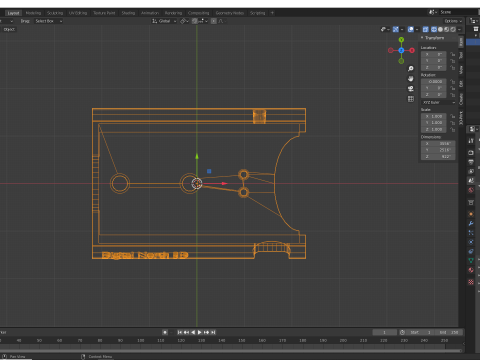Open the particle properties tab icon
The height and width of the screenshot is (360, 480).
[x=471, y=233]
